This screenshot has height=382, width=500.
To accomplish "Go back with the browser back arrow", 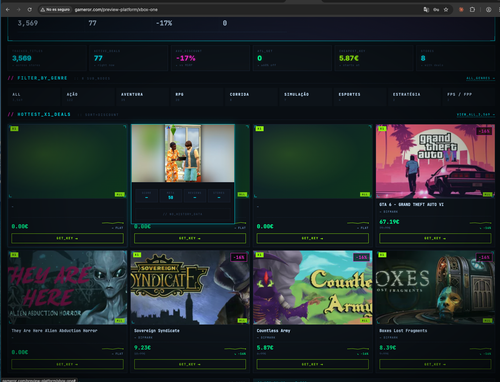I will (x=8, y=10).
